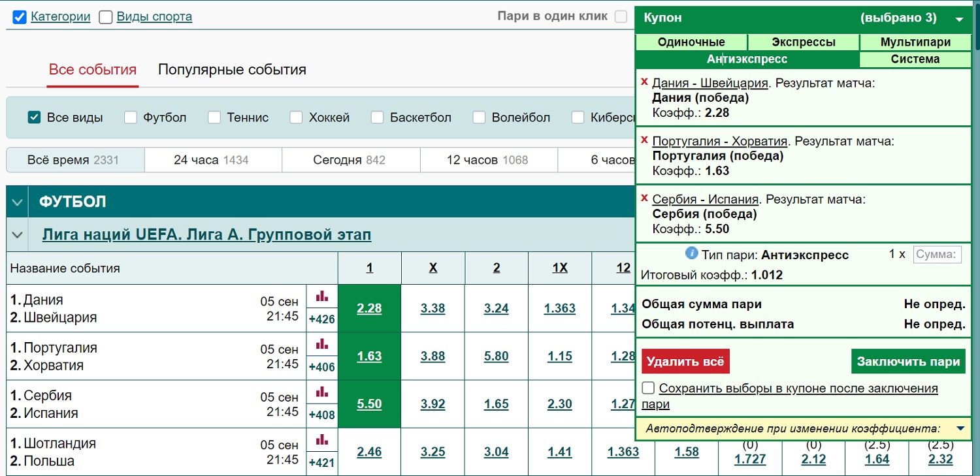Deselect highlighted 5.50 odds cell
The width and height of the screenshot is (980, 476).
click(x=369, y=404)
